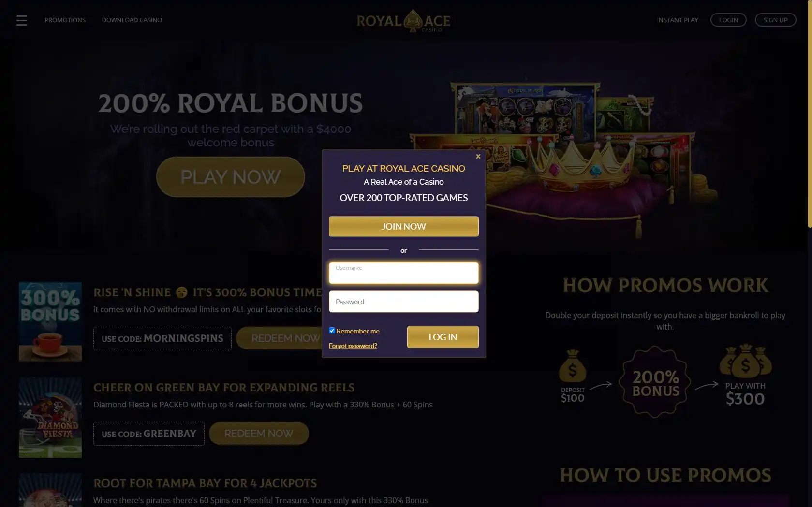Redeem the GREENBAY promo code

[x=259, y=434]
